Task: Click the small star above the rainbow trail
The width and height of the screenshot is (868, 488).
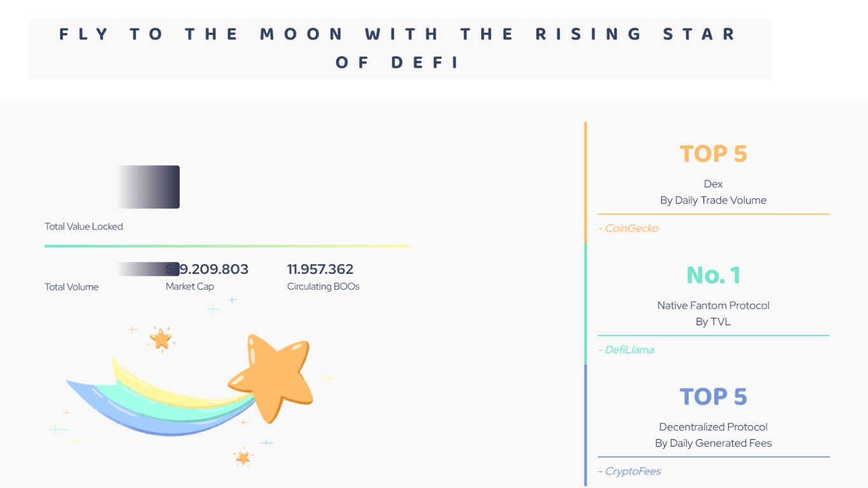Action: (x=161, y=339)
